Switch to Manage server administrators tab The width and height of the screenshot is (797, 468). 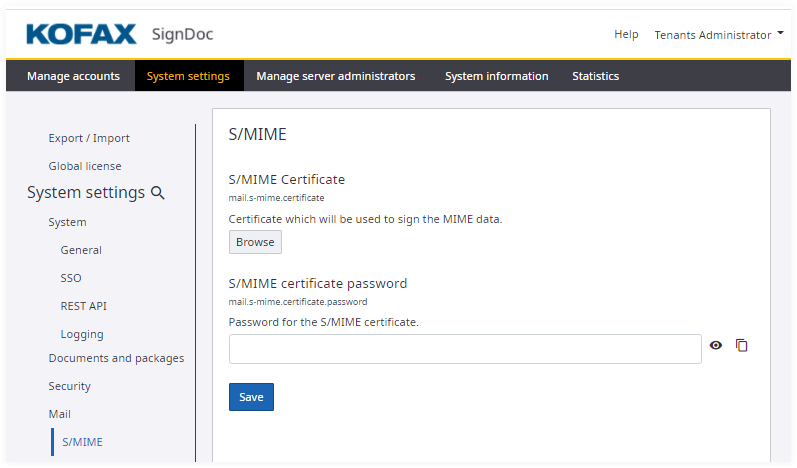click(x=335, y=76)
